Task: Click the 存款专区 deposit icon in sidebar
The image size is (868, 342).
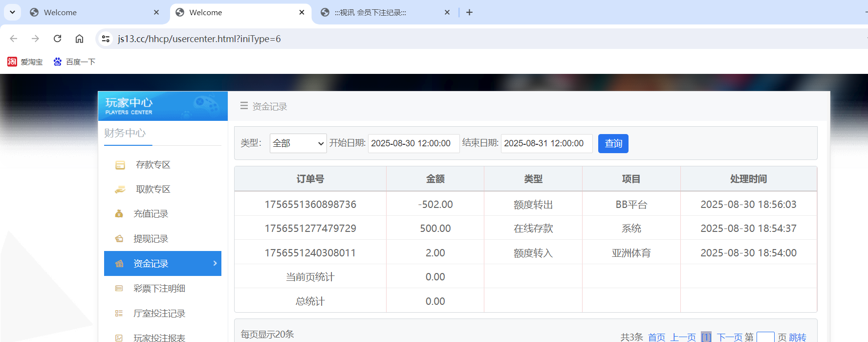Action: (120, 165)
